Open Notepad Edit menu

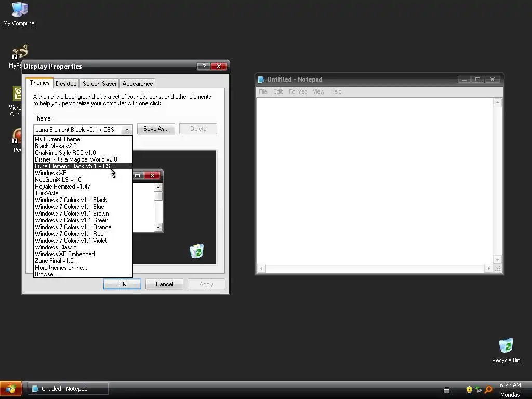click(278, 91)
